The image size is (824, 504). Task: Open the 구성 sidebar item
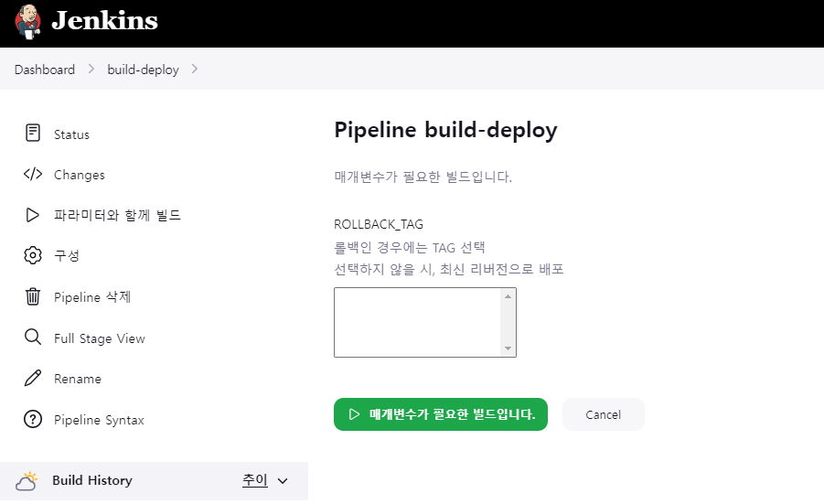point(67,255)
